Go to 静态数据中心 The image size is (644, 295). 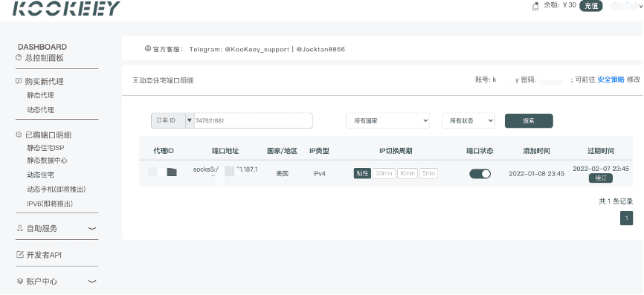point(48,161)
